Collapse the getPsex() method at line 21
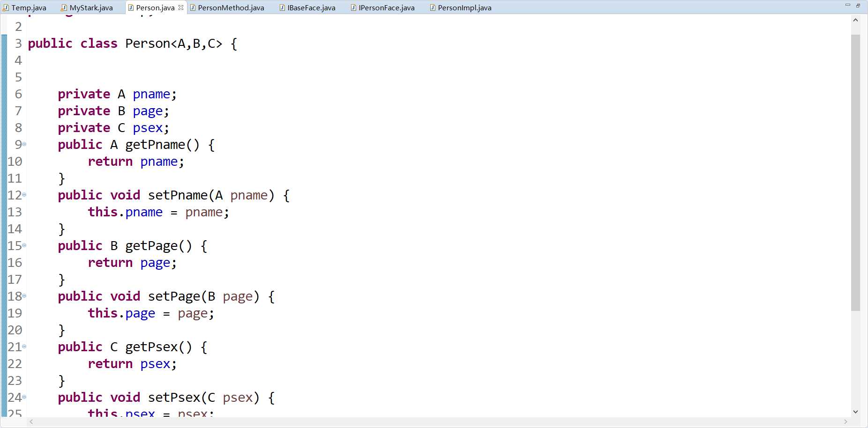The image size is (868, 428). [24, 347]
